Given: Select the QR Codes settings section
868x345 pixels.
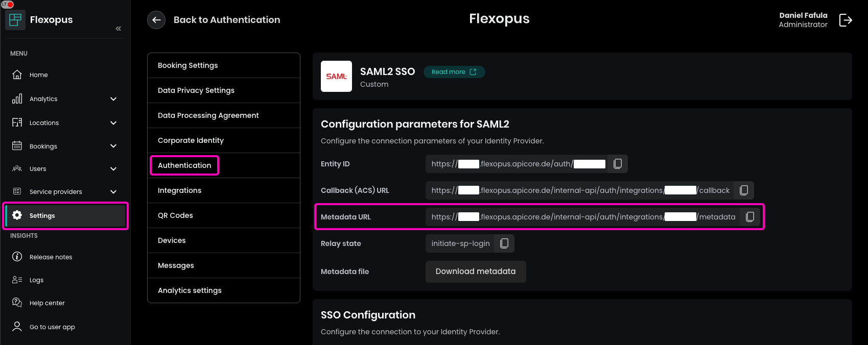Looking at the screenshot, I should click(x=175, y=215).
